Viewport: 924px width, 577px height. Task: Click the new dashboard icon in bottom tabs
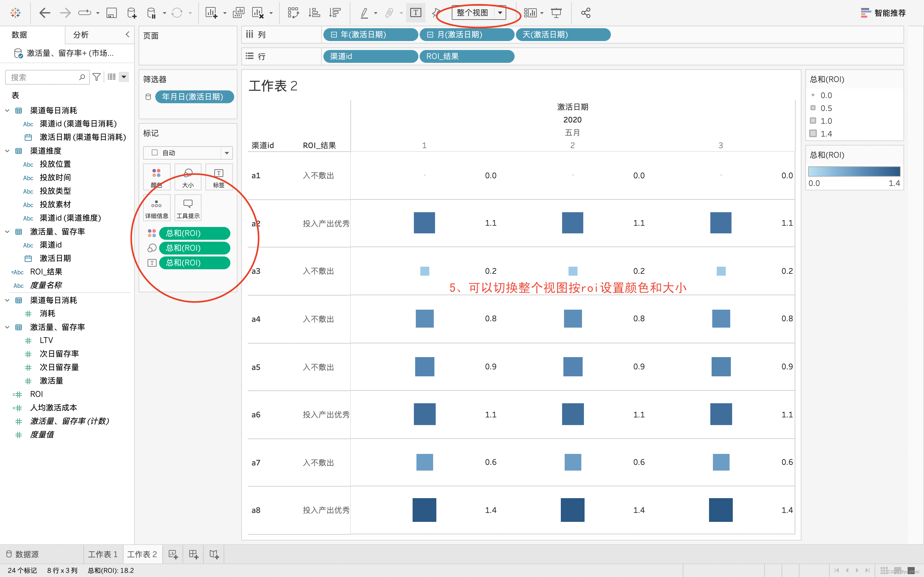tap(193, 554)
